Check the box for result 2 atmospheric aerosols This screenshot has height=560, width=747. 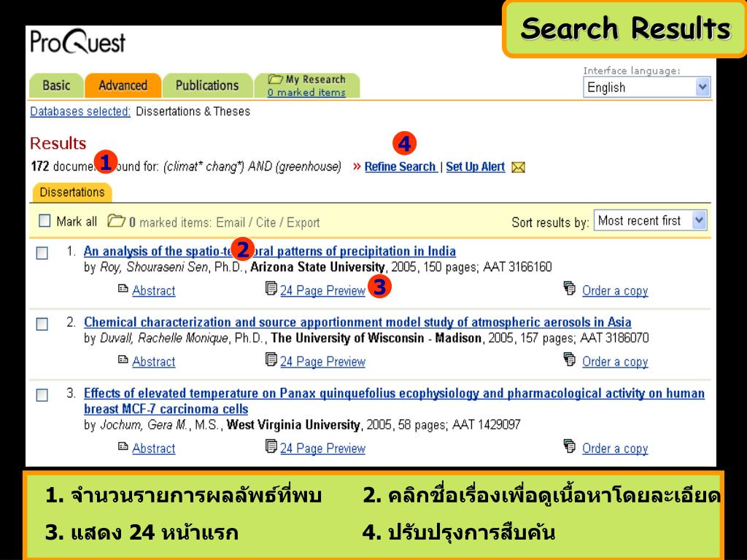pyautogui.click(x=42, y=324)
